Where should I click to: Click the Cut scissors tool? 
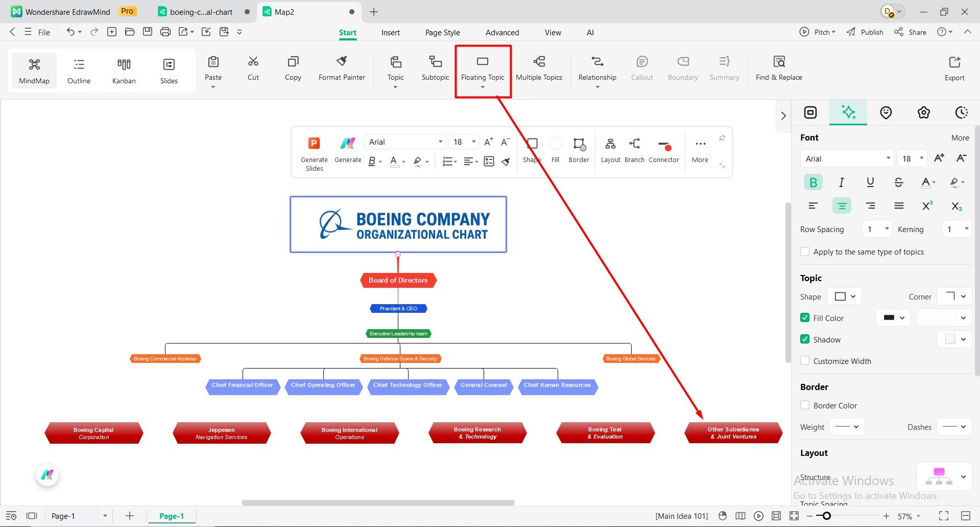(253, 68)
